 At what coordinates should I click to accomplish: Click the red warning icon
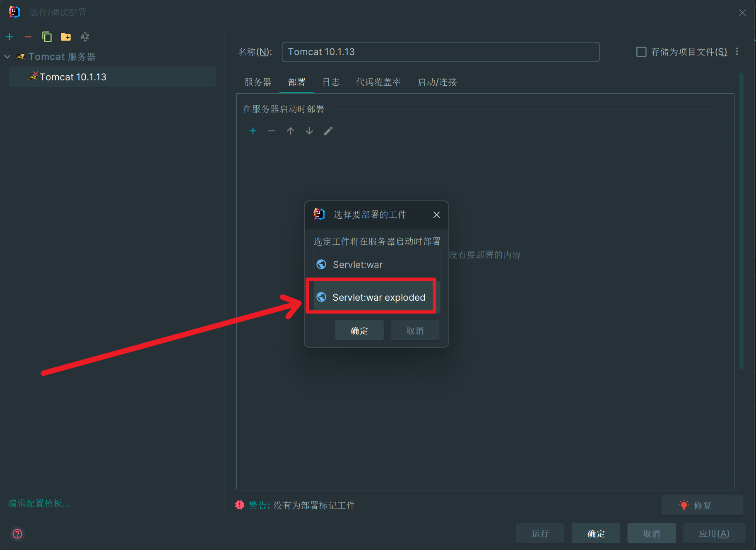coord(240,505)
